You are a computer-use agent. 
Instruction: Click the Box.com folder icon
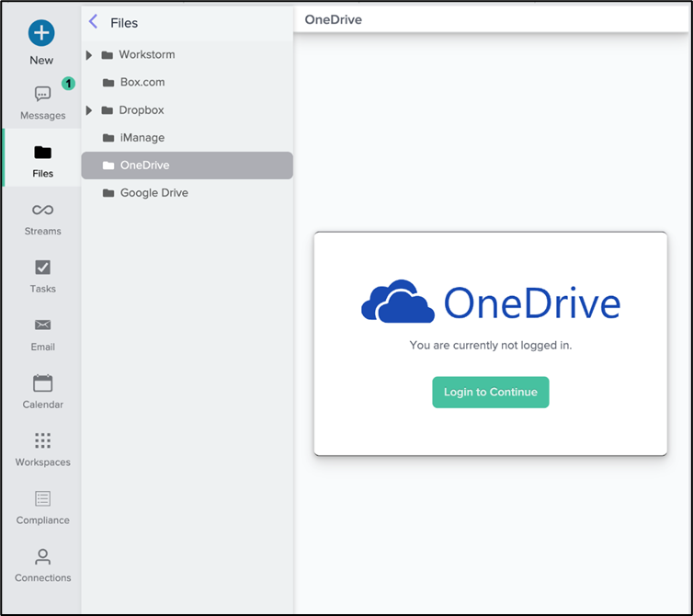(x=108, y=83)
